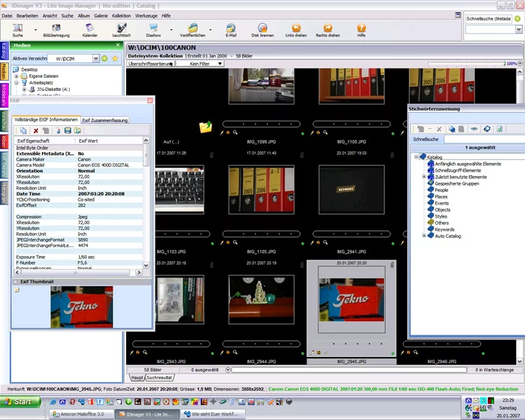The image size is (525, 420).
Task: Click the export folder icon in EXIF toolbar
Action: pos(77,131)
